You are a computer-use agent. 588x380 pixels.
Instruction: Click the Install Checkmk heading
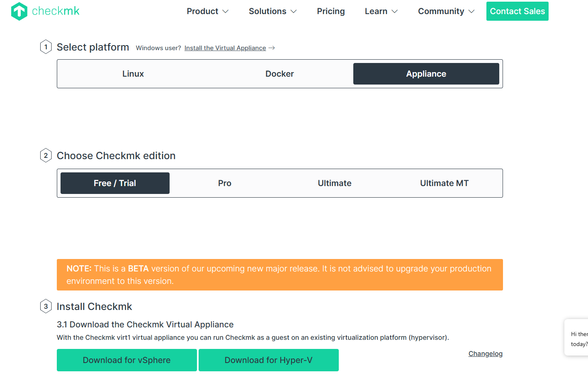[95, 307]
